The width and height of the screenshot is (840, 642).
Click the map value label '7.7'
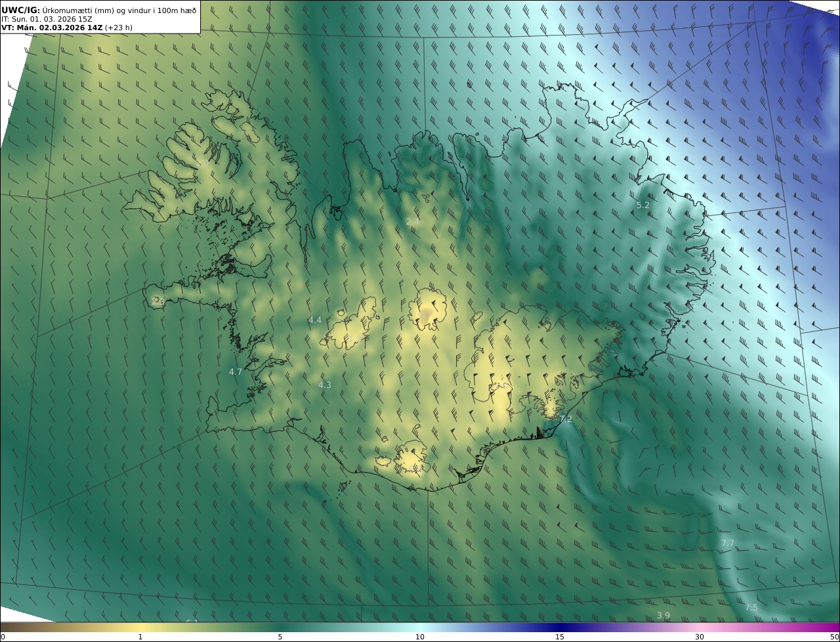728,544
